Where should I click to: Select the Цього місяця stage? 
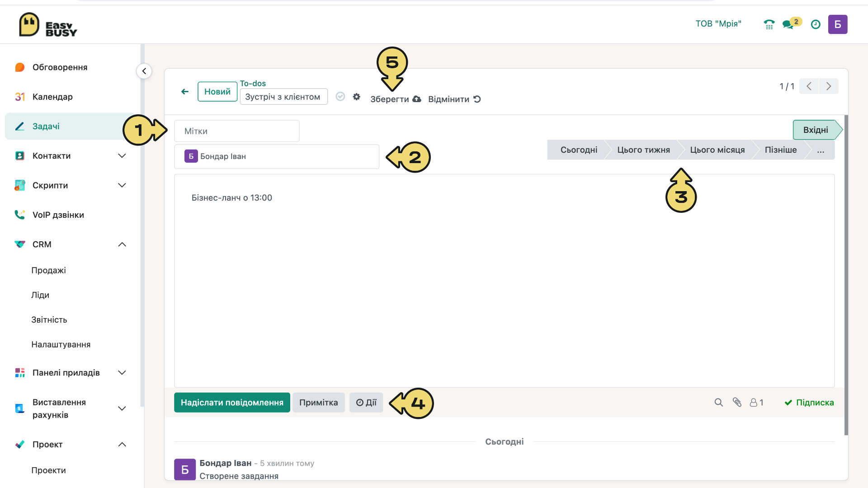(x=717, y=150)
